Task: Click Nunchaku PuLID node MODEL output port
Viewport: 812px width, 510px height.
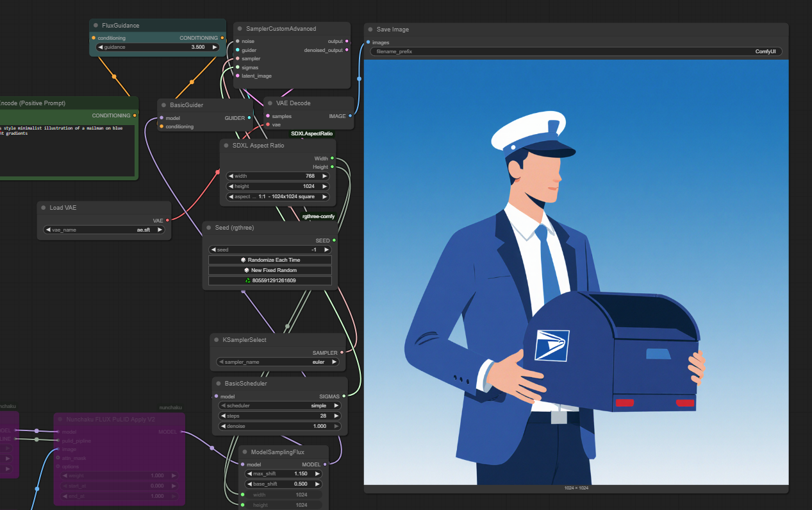Action: (x=183, y=432)
